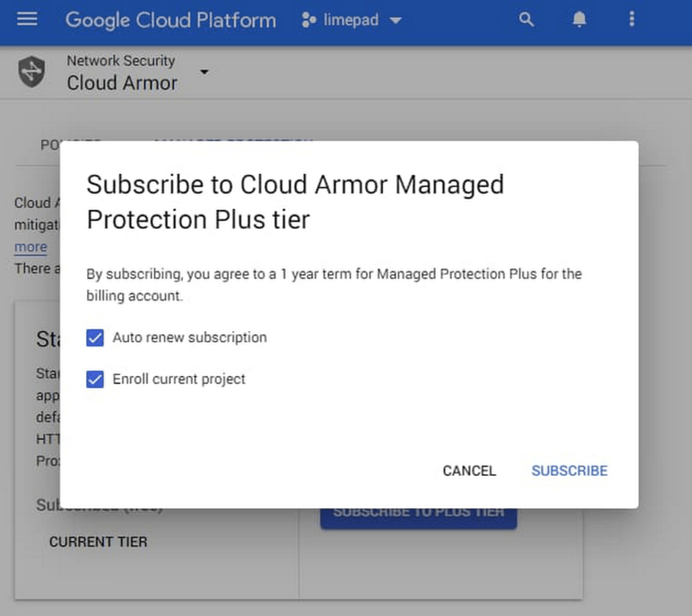This screenshot has width=692, height=616.
Task: Open the navigation hamburger menu
Action: tap(27, 19)
